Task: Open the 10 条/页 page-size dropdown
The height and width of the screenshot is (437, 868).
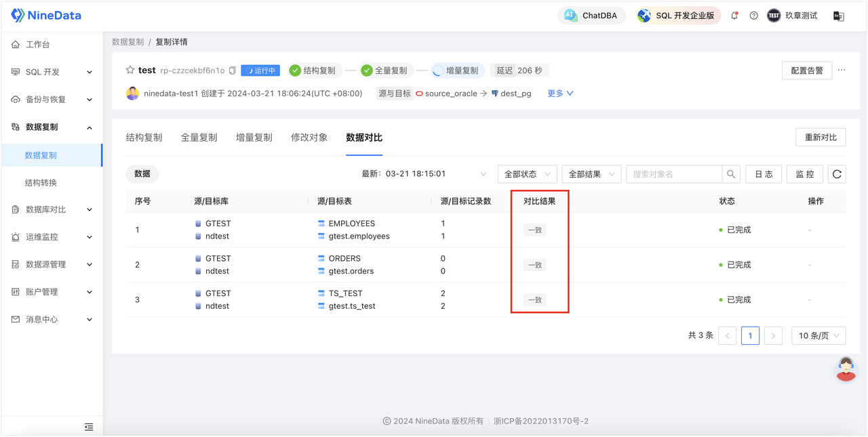Action: point(818,335)
